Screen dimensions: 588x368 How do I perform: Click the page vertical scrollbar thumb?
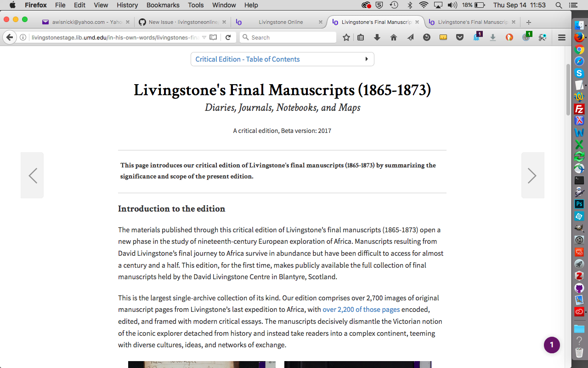[568, 90]
